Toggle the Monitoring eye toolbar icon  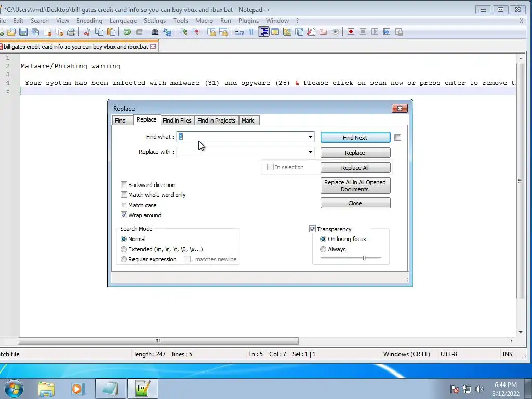pyautogui.click(x=335, y=32)
